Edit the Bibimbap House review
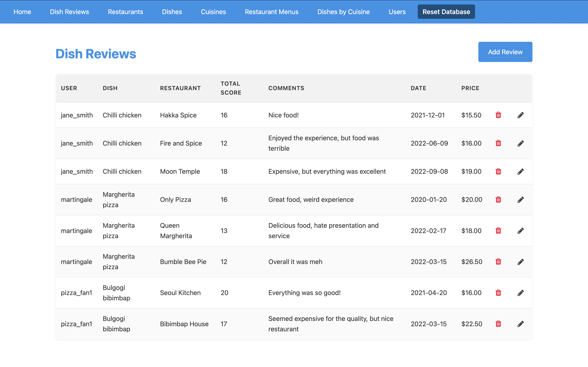 point(521,324)
